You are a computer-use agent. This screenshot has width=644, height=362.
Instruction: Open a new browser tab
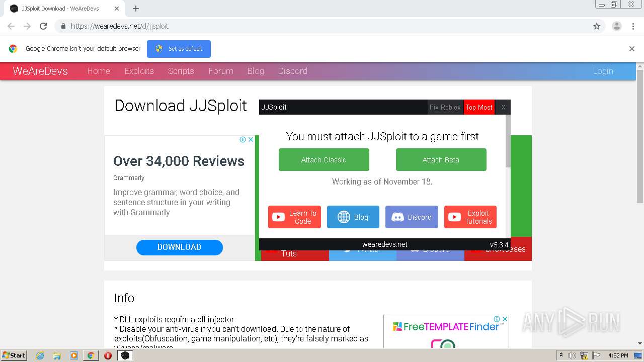pos(136,9)
